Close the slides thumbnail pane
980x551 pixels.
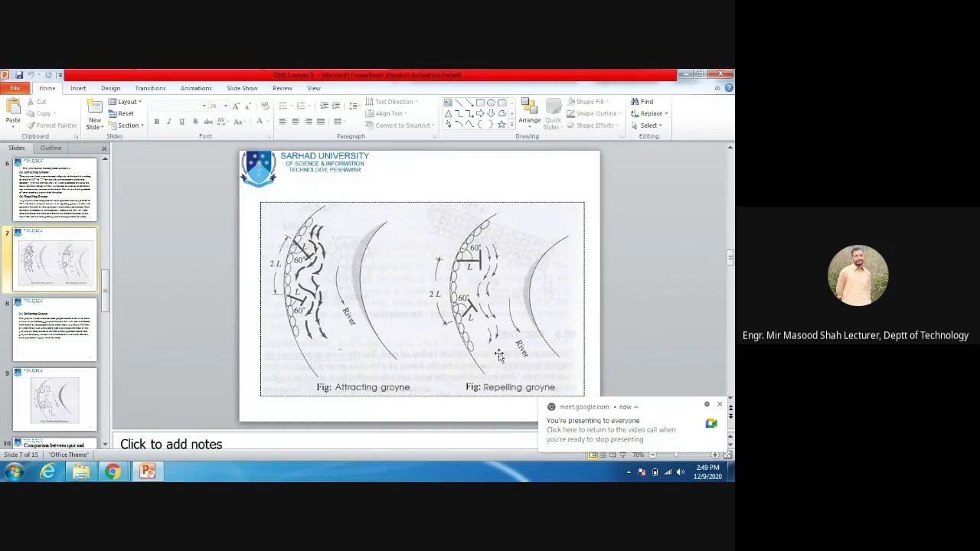point(104,148)
